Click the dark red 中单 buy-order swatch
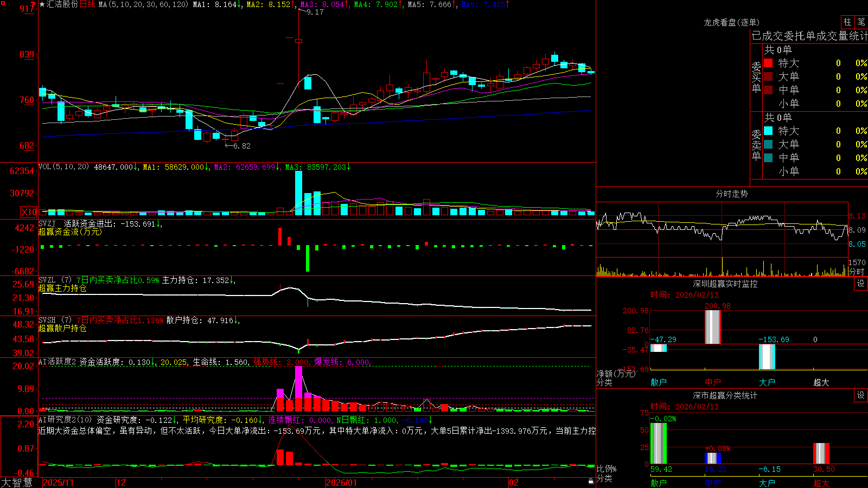 click(x=768, y=90)
